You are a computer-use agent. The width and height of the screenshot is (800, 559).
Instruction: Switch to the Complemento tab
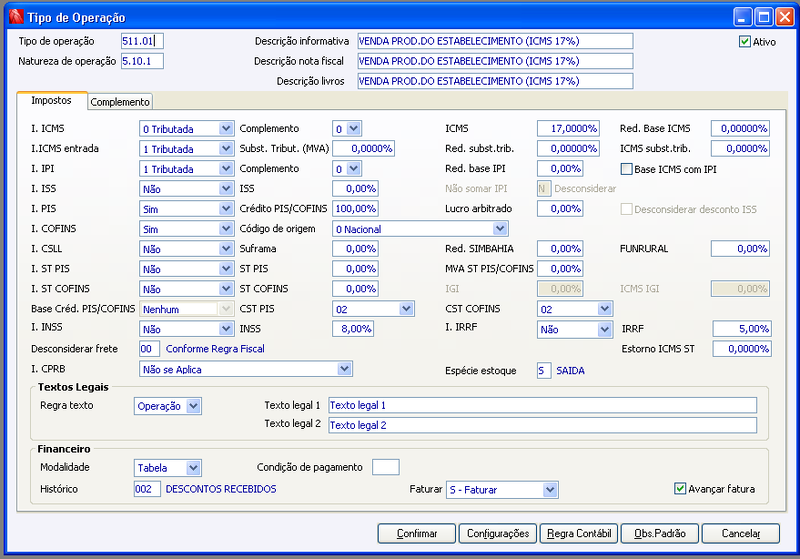pos(120,101)
